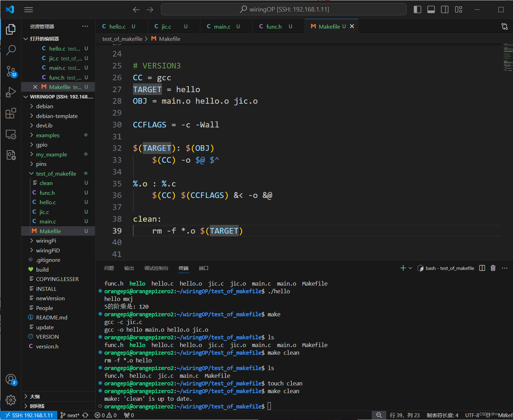This screenshot has height=420, width=513.
Task: Go back with the left arrow
Action: tap(136, 9)
